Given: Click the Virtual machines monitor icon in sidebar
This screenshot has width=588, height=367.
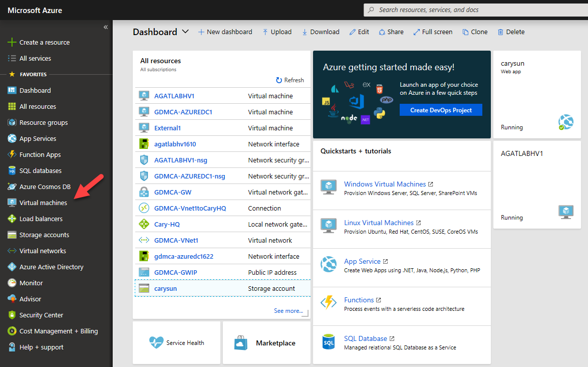Looking at the screenshot, I should [12, 203].
